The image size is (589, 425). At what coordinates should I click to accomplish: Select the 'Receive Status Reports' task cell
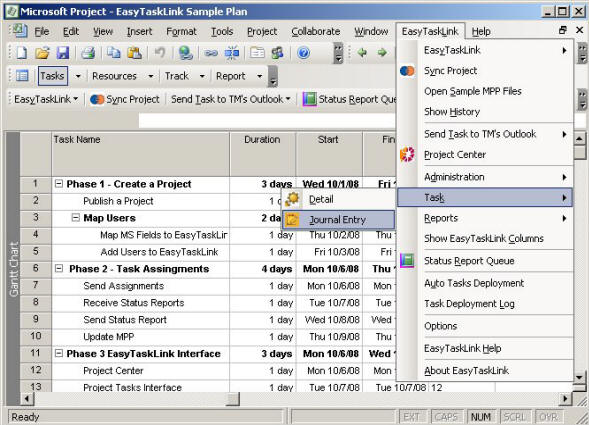click(140, 303)
